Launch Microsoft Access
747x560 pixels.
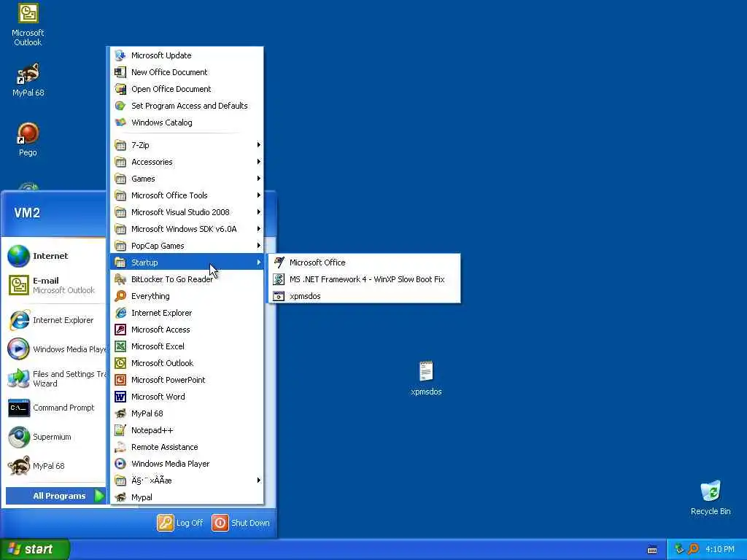(x=187, y=330)
